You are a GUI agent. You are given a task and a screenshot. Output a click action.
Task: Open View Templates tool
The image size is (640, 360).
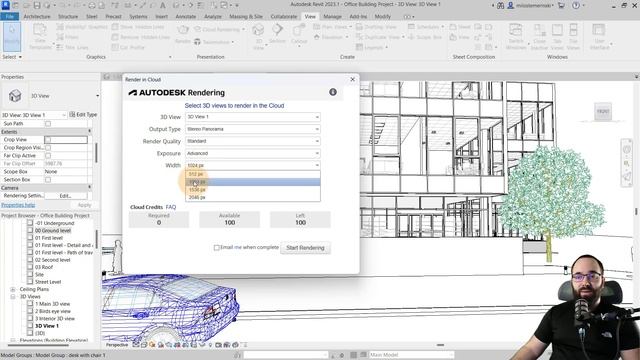[x=40, y=37]
